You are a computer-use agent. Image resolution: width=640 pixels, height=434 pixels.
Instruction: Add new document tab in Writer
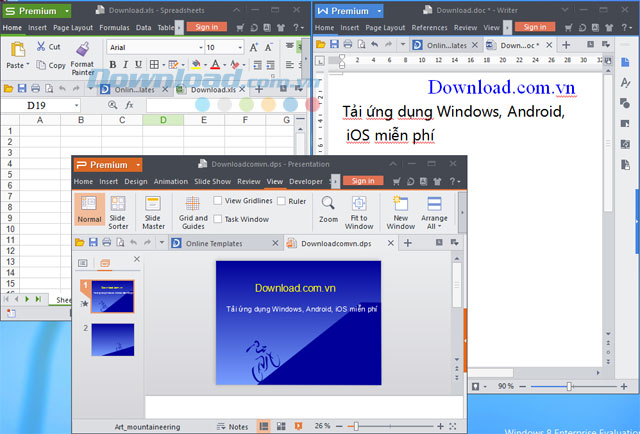point(566,45)
